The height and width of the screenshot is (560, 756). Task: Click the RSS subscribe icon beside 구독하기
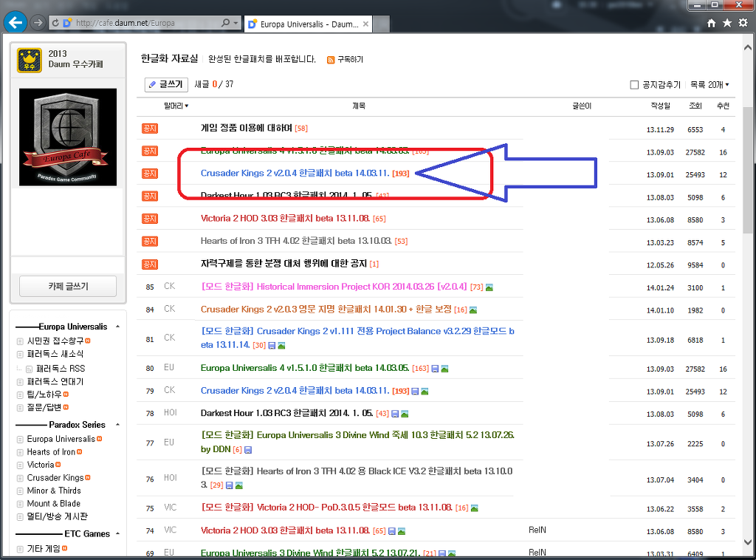331,60
